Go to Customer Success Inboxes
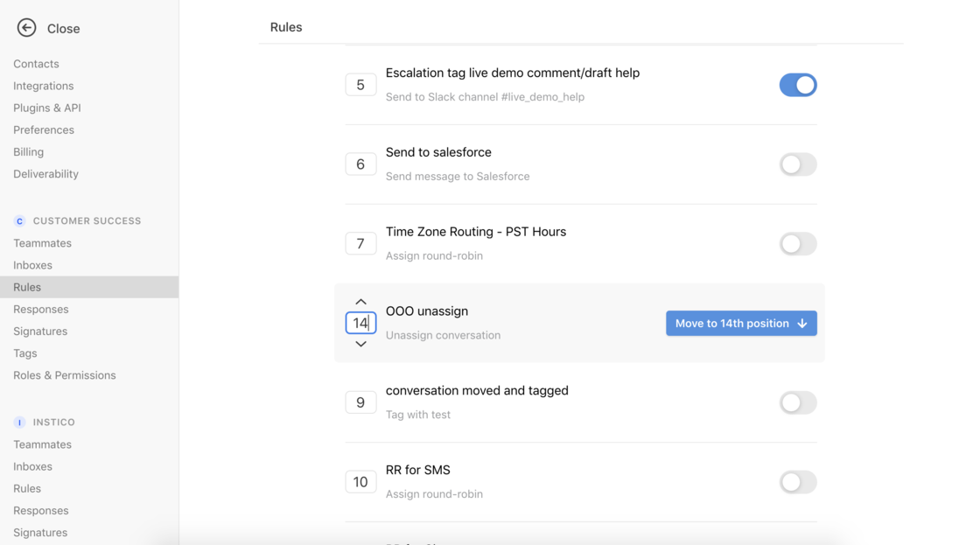 (32, 265)
